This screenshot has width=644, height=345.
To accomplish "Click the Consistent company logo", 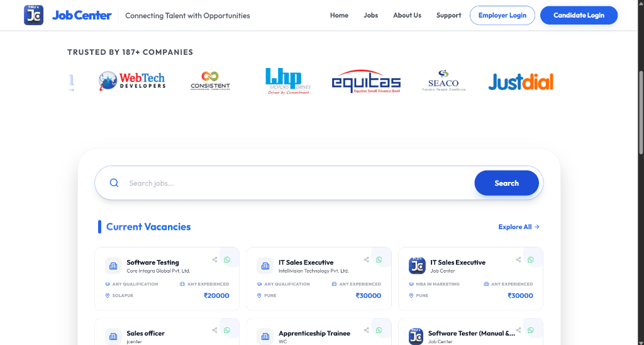I will [x=210, y=81].
